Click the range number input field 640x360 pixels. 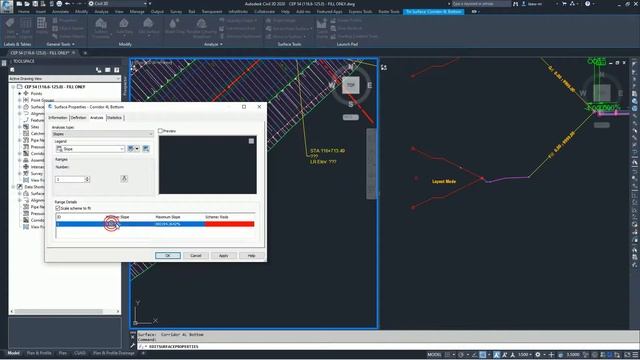(x=70, y=179)
